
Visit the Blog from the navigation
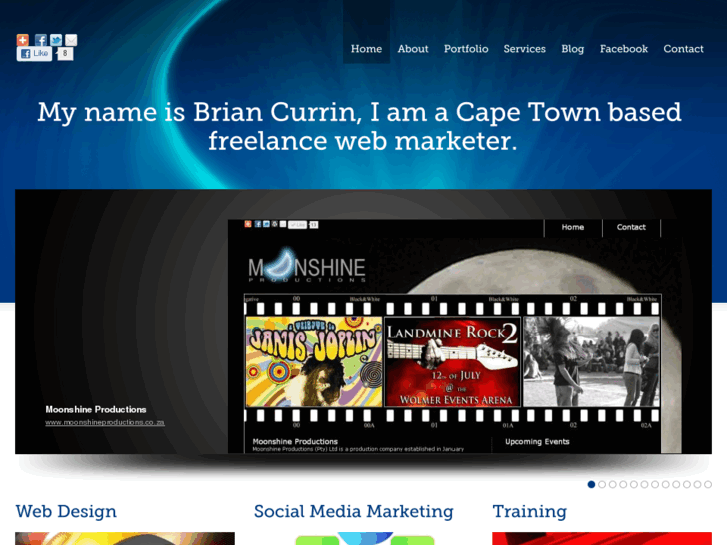pyautogui.click(x=573, y=49)
